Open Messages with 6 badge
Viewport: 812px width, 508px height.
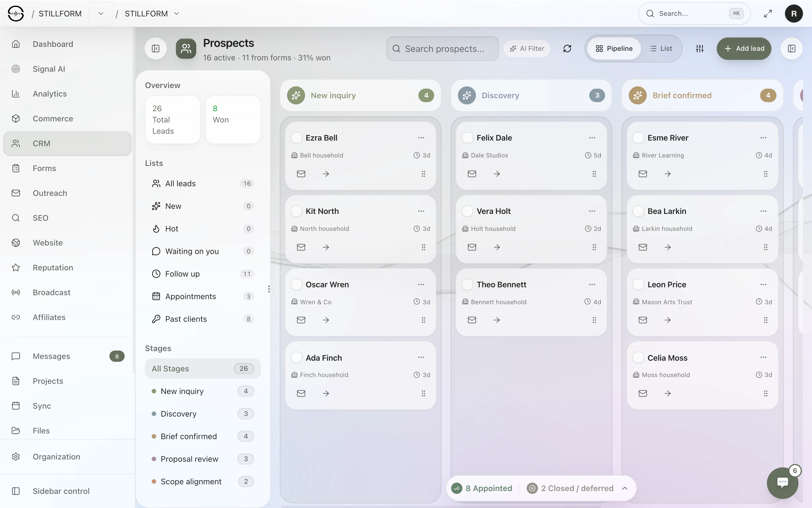[x=67, y=356]
